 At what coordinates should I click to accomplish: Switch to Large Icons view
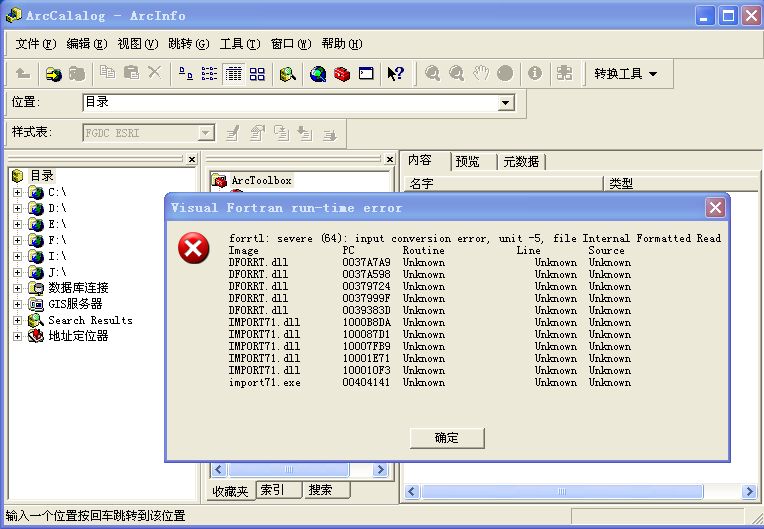pos(186,74)
